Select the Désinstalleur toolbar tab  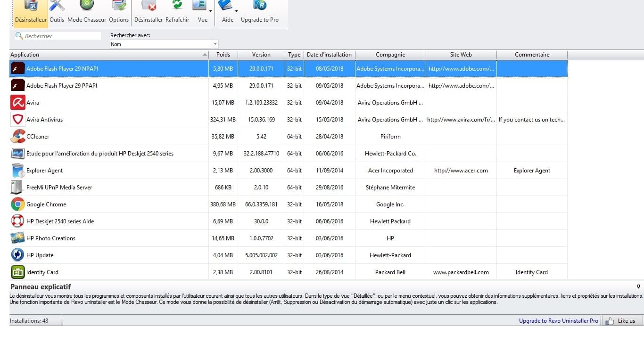(x=31, y=12)
